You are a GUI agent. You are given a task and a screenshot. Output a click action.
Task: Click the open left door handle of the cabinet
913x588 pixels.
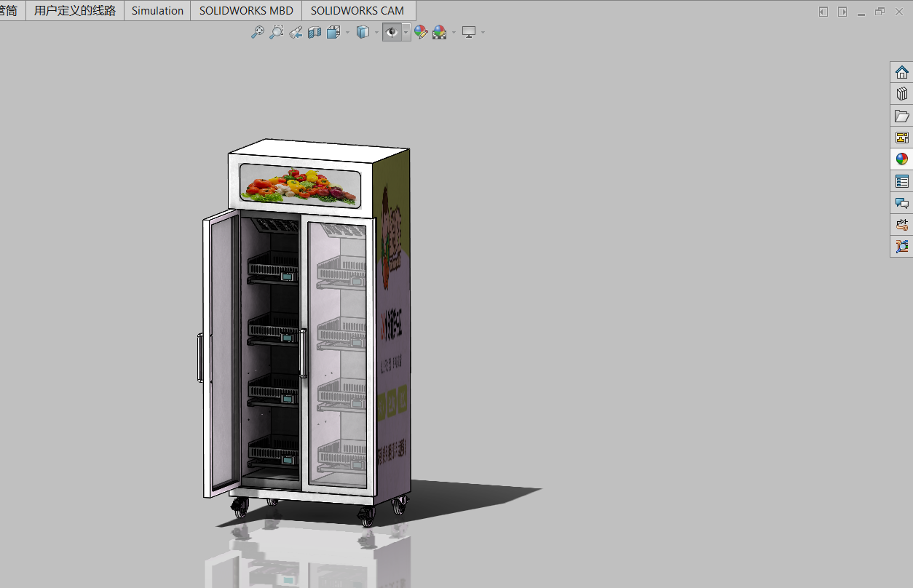(200, 357)
